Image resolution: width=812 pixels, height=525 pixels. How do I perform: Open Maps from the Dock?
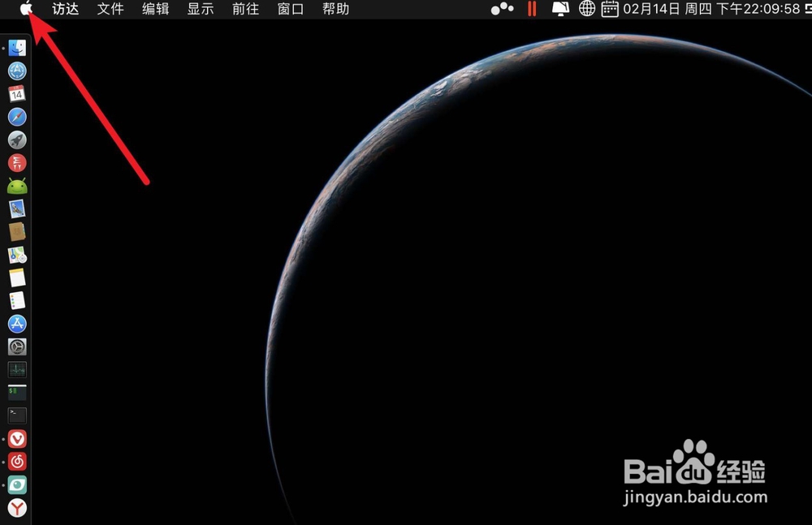(x=17, y=255)
